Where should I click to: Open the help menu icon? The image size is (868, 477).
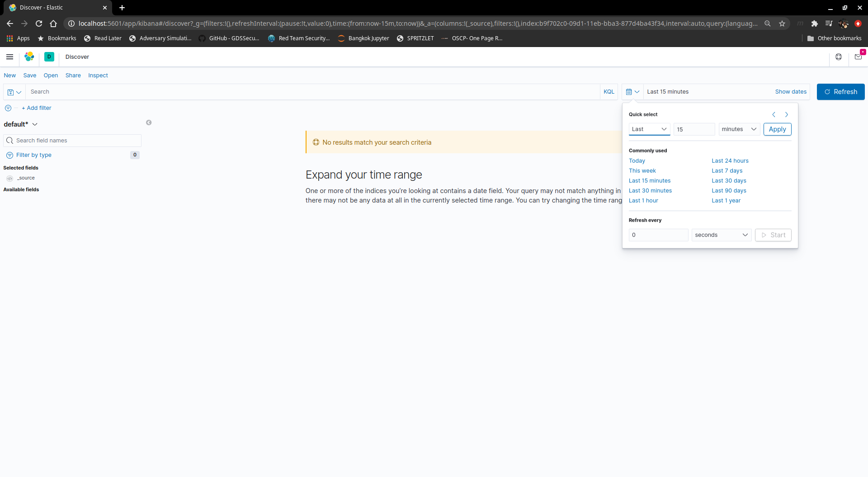(839, 57)
